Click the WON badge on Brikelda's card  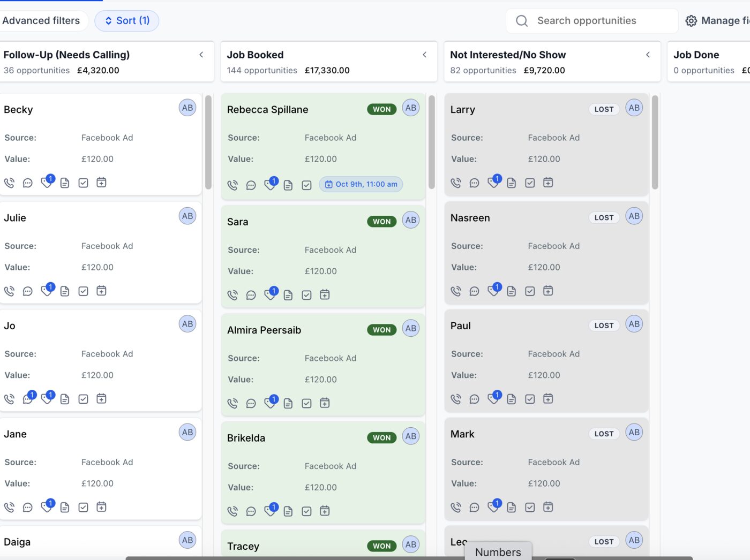click(382, 437)
